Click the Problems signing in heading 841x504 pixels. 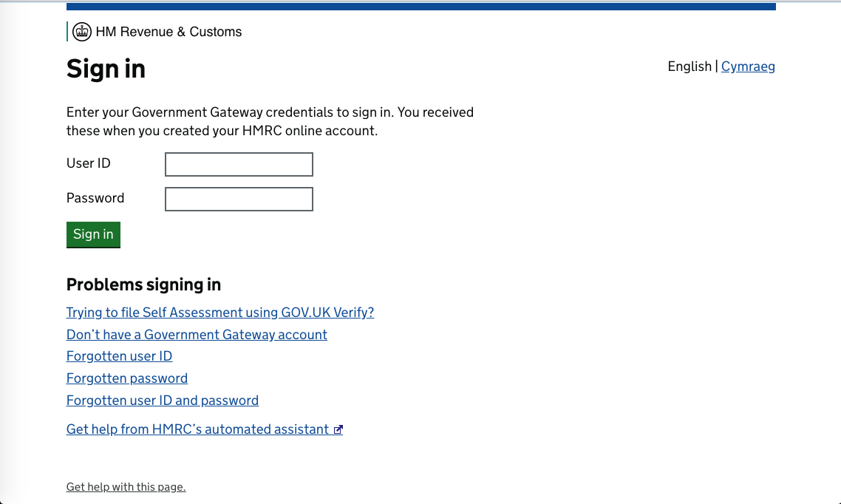click(x=143, y=285)
